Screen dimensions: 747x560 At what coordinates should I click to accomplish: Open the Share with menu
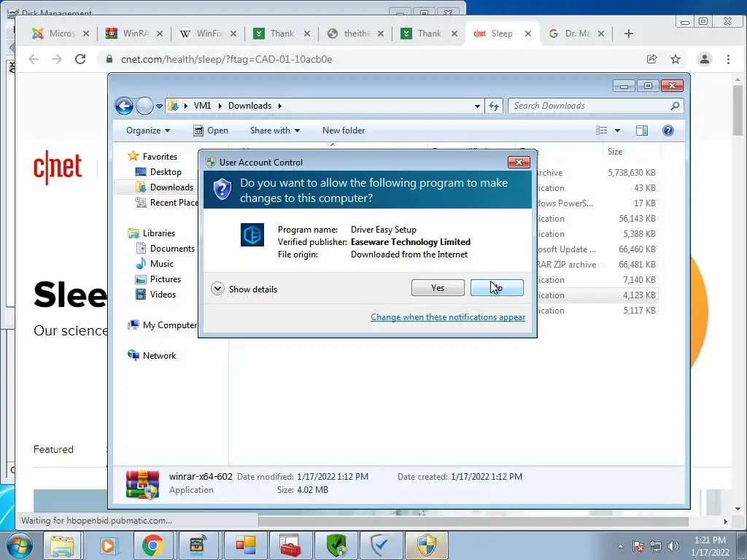(275, 131)
